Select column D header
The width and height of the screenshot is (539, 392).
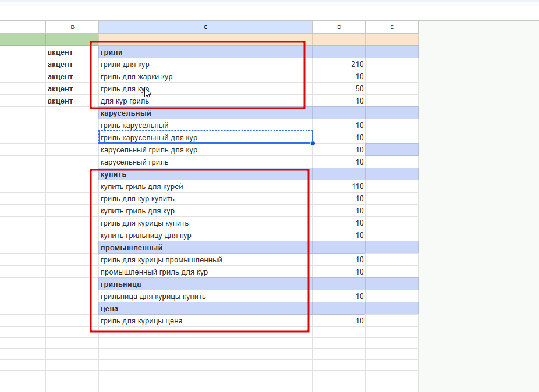click(x=339, y=27)
